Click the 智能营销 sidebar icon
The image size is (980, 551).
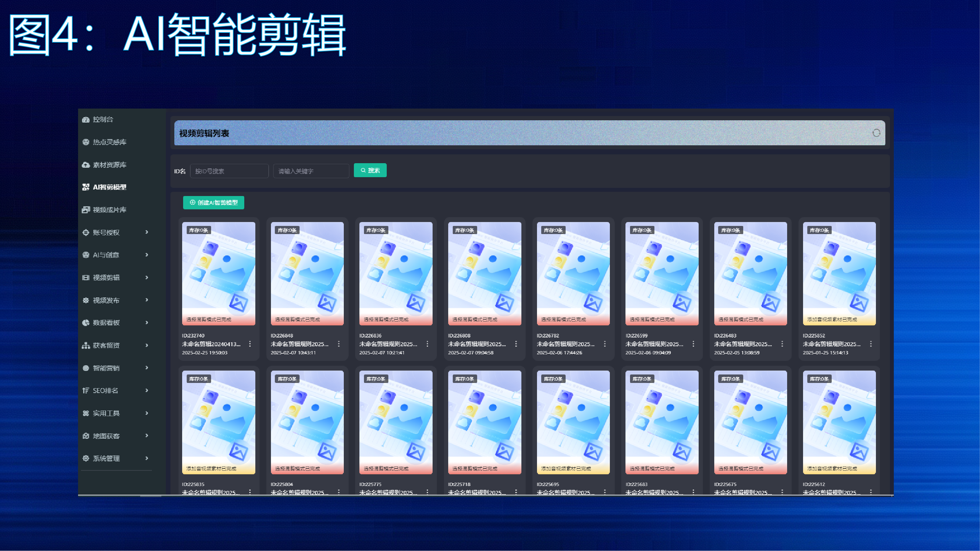[86, 368]
